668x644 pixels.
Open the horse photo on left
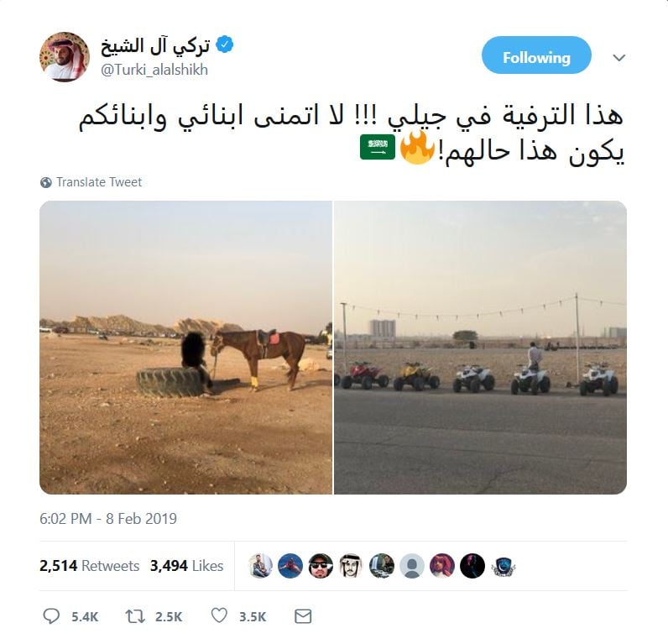[185, 348]
